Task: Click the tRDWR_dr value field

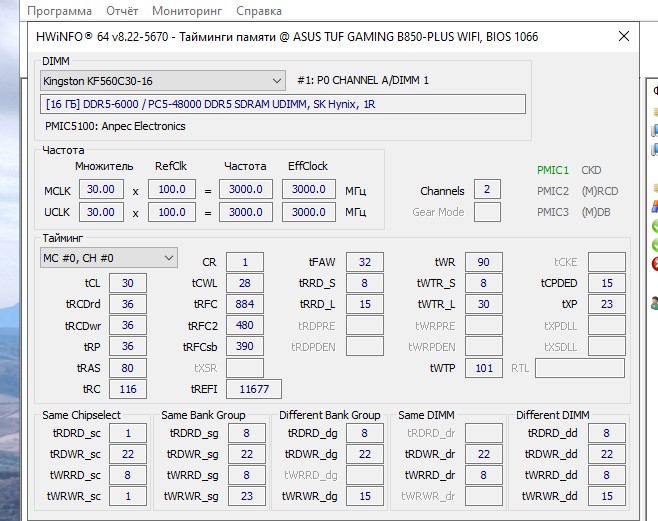Action: [x=484, y=454]
